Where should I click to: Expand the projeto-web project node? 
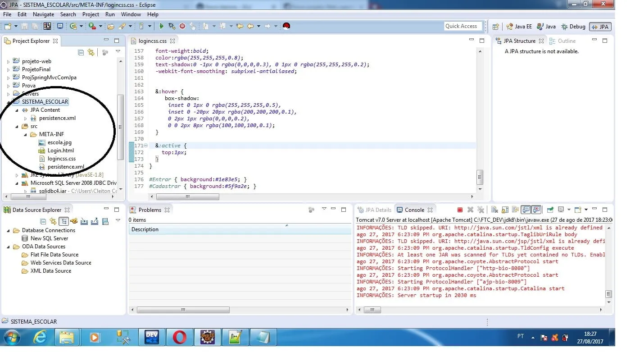coord(8,61)
